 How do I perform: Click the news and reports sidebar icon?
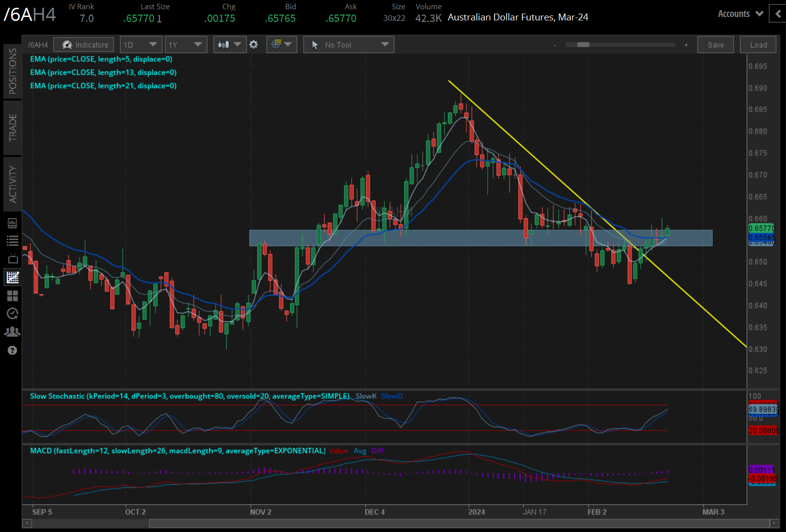13,223
